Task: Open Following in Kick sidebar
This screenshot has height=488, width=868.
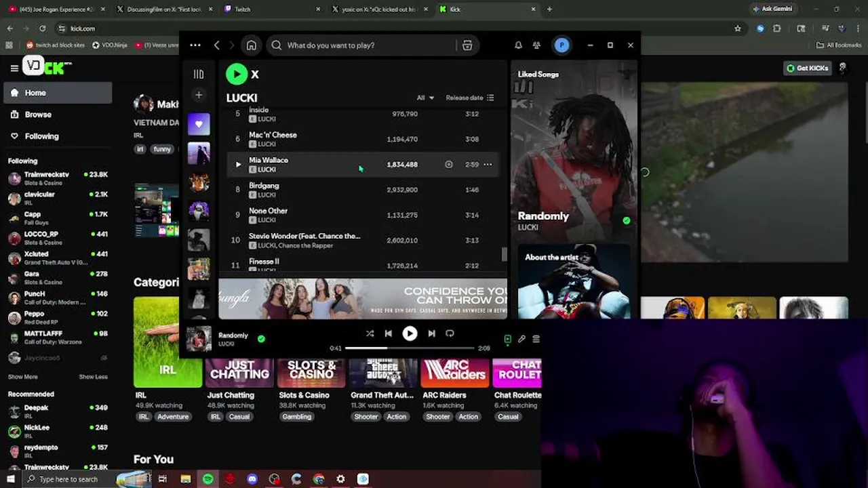Action: [58, 136]
